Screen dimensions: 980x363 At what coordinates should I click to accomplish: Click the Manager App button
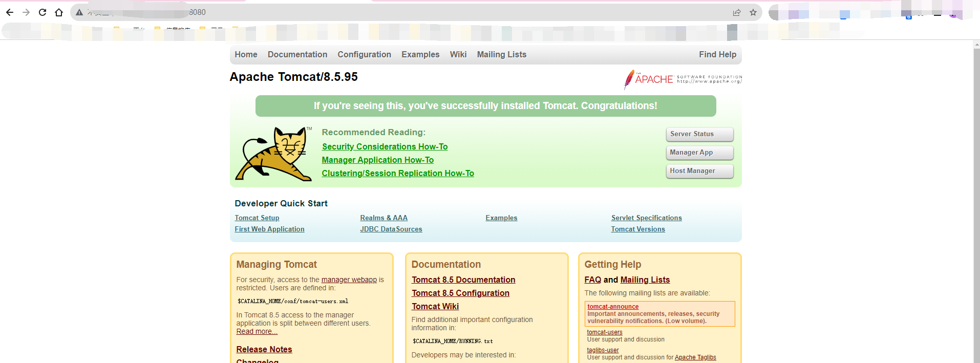pyautogui.click(x=699, y=153)
